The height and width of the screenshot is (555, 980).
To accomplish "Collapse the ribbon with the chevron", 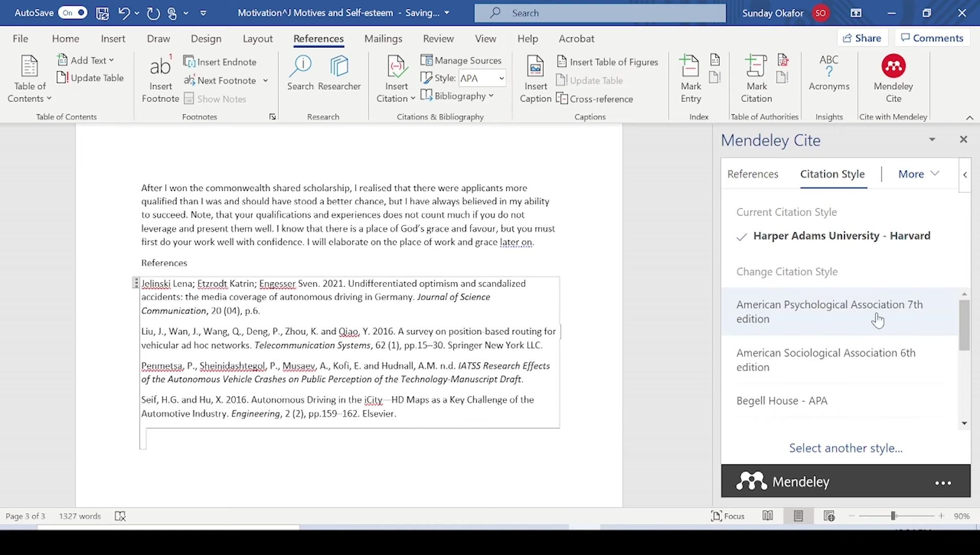I will 969,118.
